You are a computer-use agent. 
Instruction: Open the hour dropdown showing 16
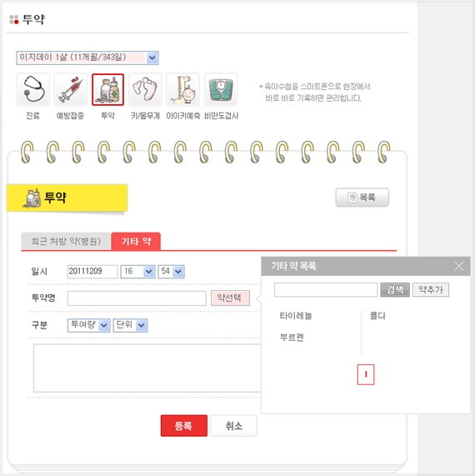pyautogui.click(x=137, y=272)
